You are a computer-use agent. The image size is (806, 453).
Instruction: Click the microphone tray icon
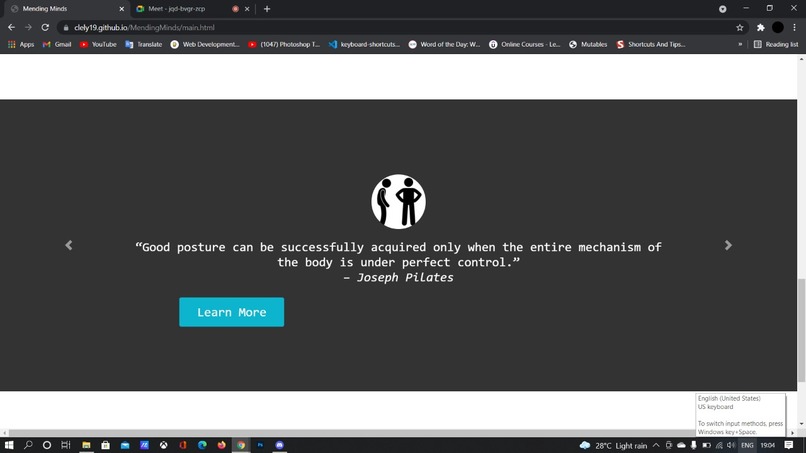coord(693,445)
